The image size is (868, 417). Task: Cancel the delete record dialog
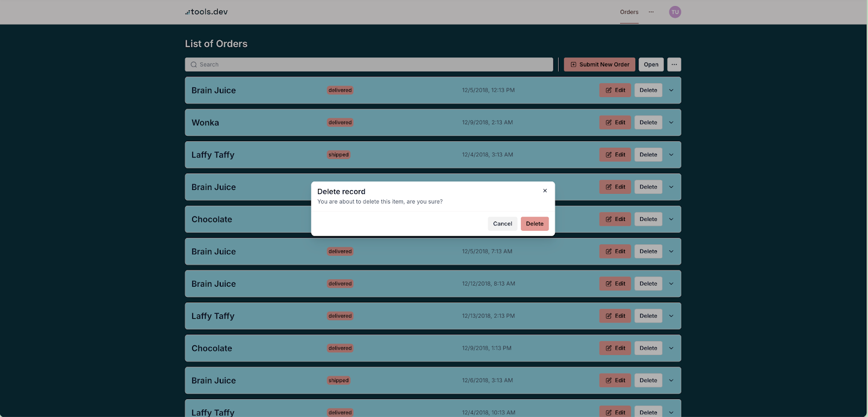point(502,224)
